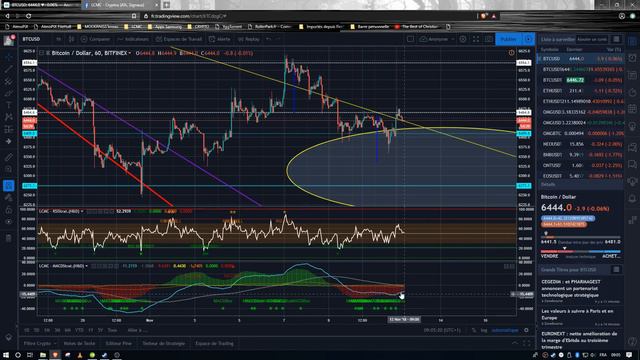The height and width of the screenshot is (360, 640).
Task: Click the undo arrow in top toolbar
Action: click(269, 39)
